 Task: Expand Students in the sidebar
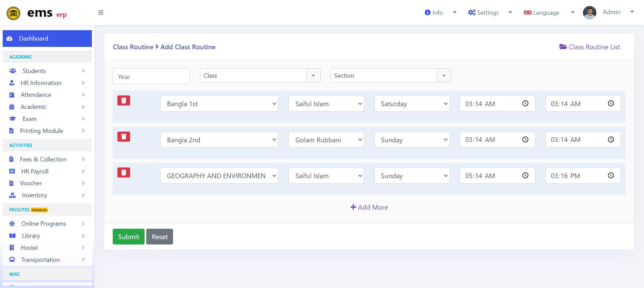(47, 71)
